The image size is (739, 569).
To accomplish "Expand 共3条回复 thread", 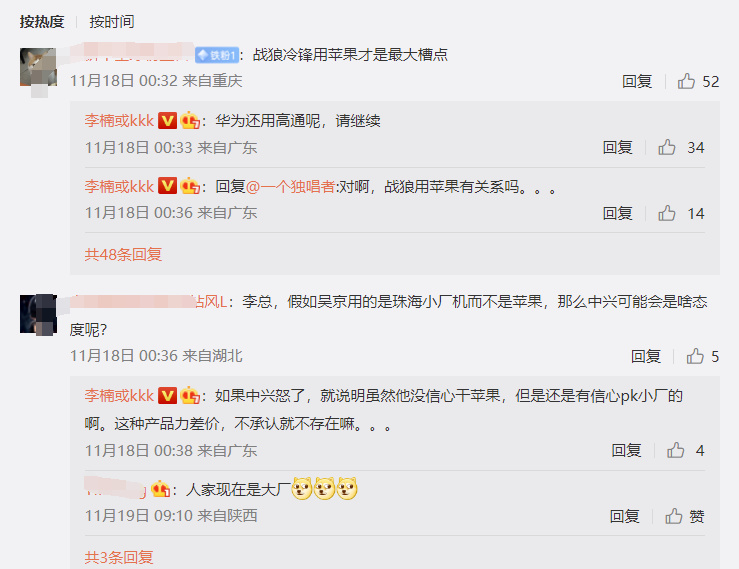I will click(x=119, y=558).
